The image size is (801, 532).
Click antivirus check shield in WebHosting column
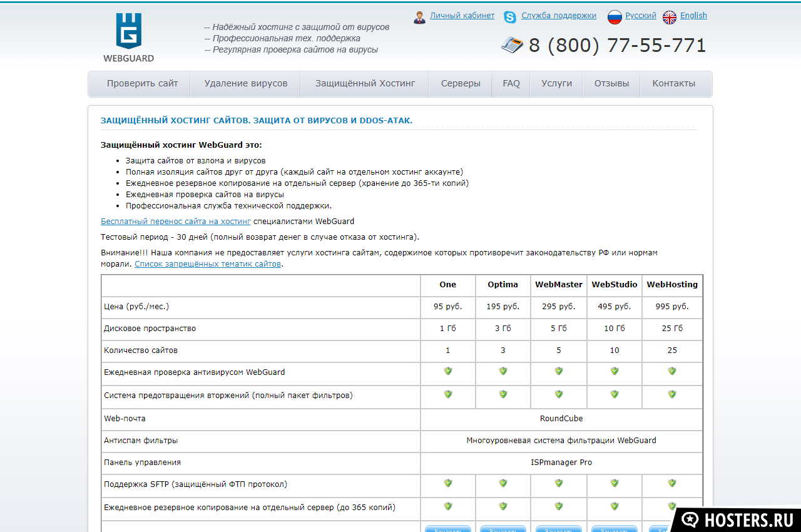(x=672, y=371)
